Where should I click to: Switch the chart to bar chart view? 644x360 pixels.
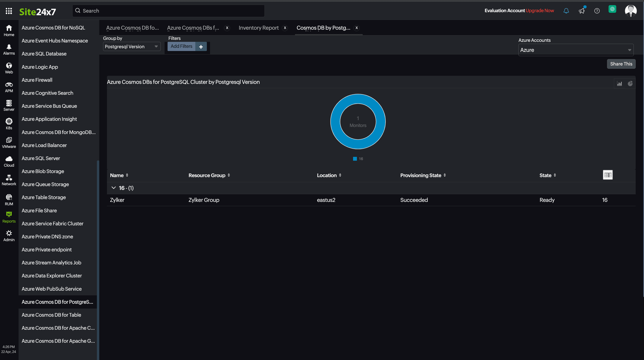click(x=619, y=83)
